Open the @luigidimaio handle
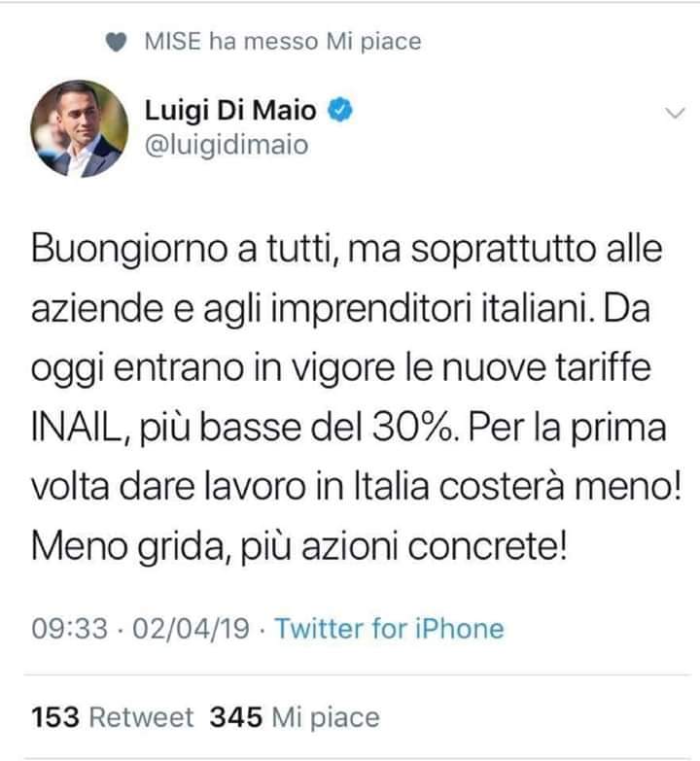This screenshot has width=700, height=761. coord(227,145)
